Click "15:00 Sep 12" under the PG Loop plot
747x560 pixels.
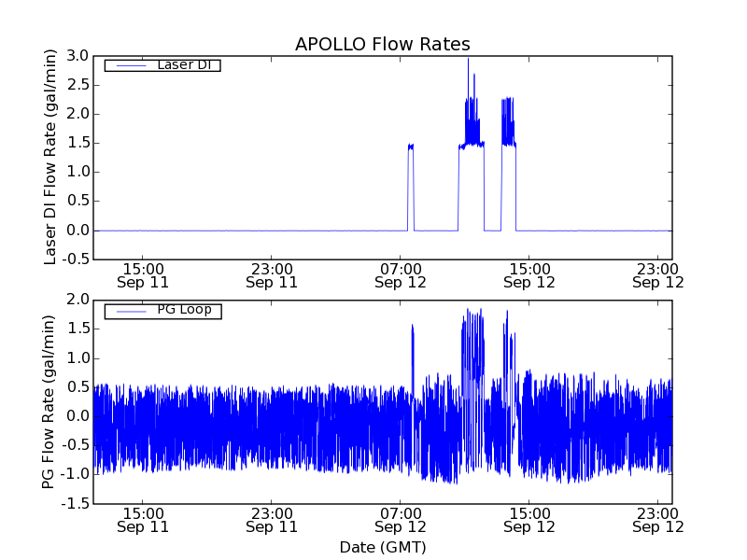(529, 520)
